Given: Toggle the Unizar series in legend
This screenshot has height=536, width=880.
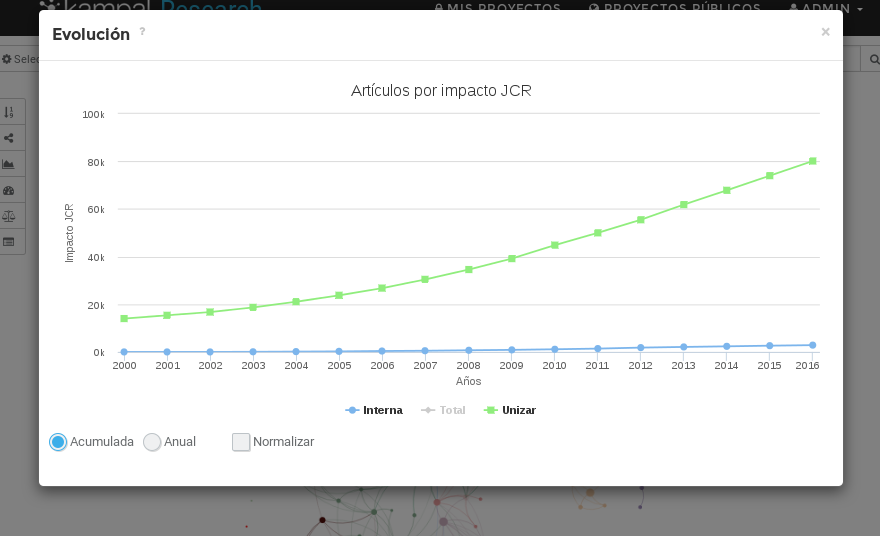Looking at the screenshot, I should (x=510, y=410).
